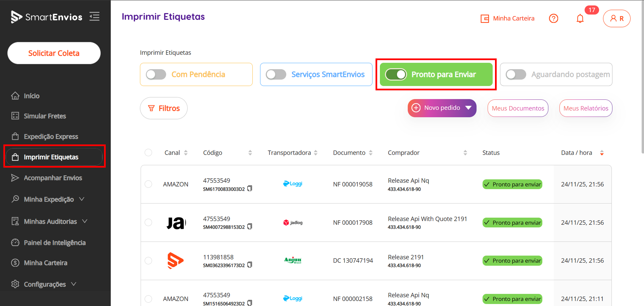Copy tracking code SM03623396173D2
644x306 pixels.
[250, 265]
